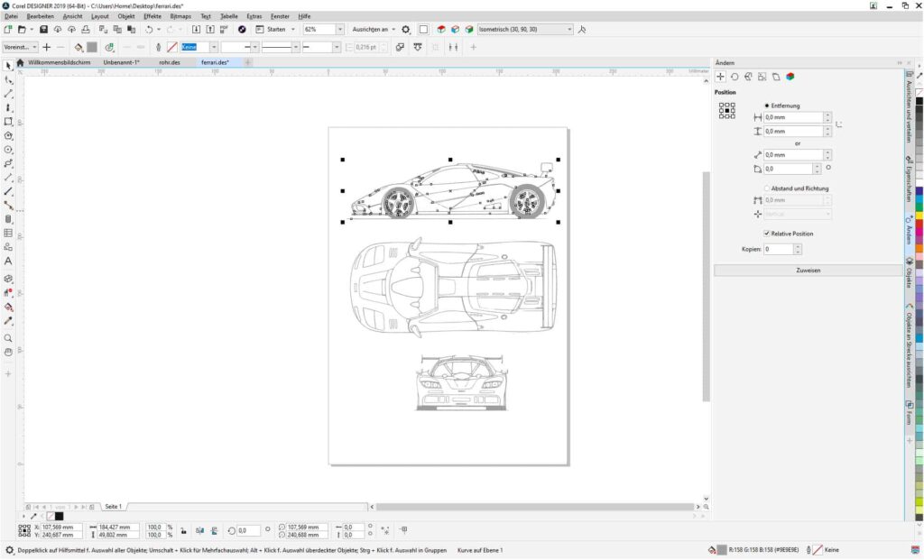The image size is (924, 560).
Task: Open the Options gear icon in toolbar
Action: click(x=406, y=29)
